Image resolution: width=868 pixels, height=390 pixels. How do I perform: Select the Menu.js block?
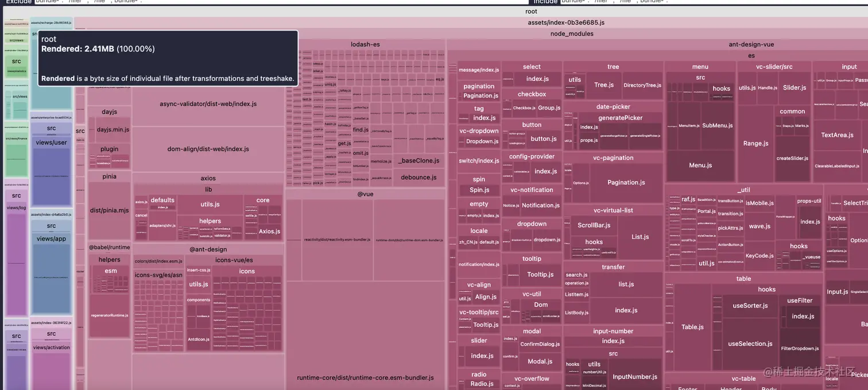coord(700,165)
